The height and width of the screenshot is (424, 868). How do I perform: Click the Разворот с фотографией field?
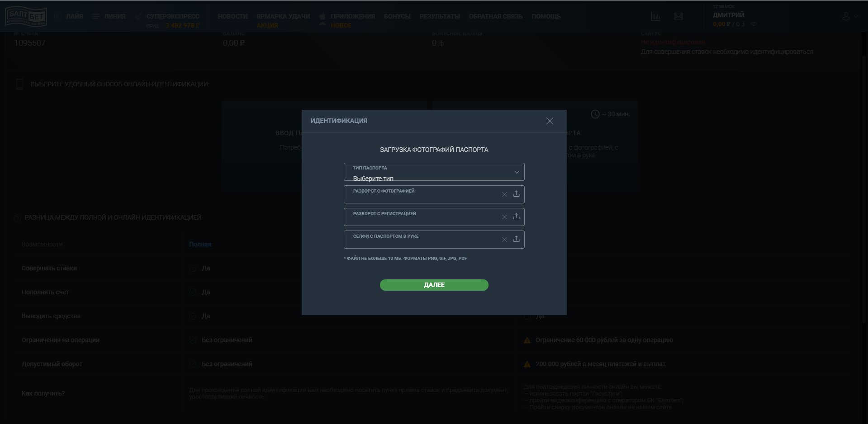(434, 194)
